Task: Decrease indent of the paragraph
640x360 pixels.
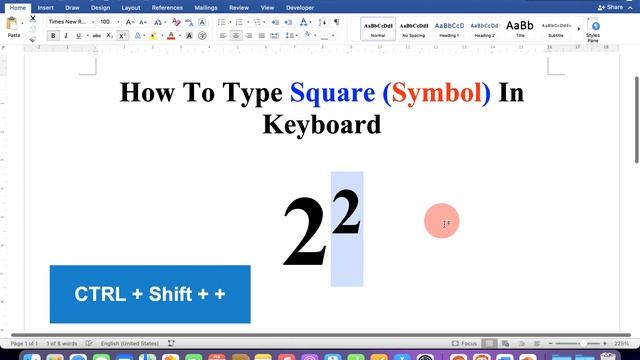Action: pyautogui.click(x=275, y=22)
